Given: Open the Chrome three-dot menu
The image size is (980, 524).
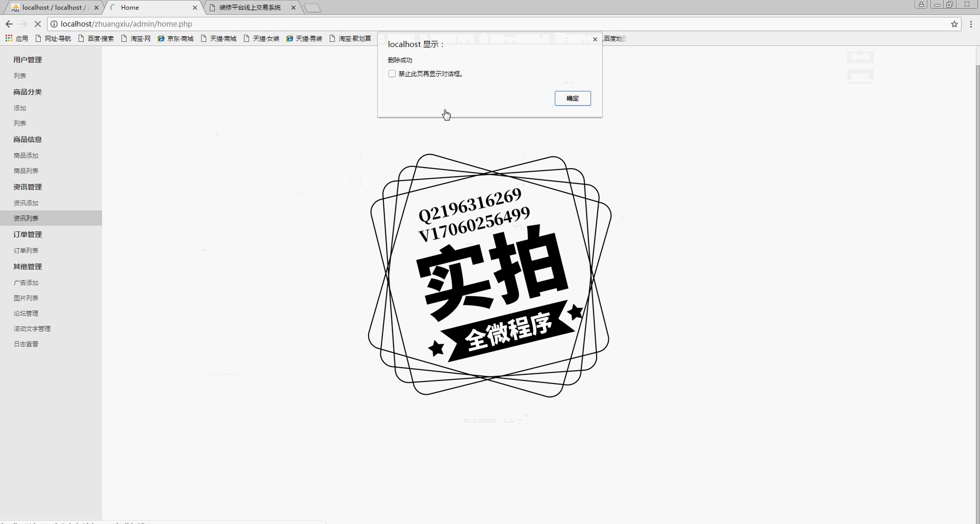Looking at the screenshot, I should pos(971,24).
